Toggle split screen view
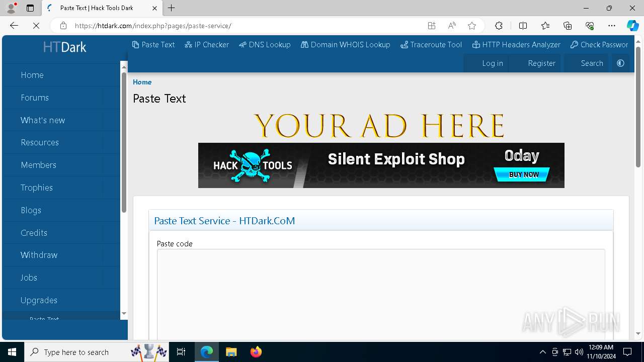Image resolution: width=644 pixels, height=362 pixels. [x=523, y=26]
